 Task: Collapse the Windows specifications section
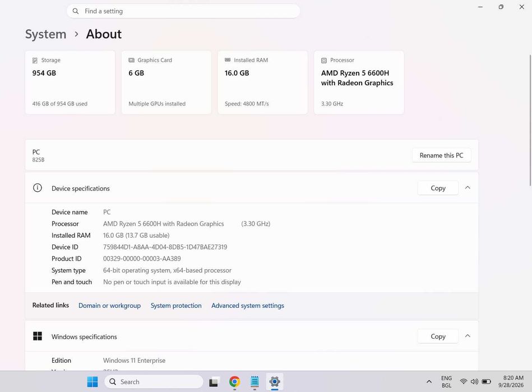[468, 336]
